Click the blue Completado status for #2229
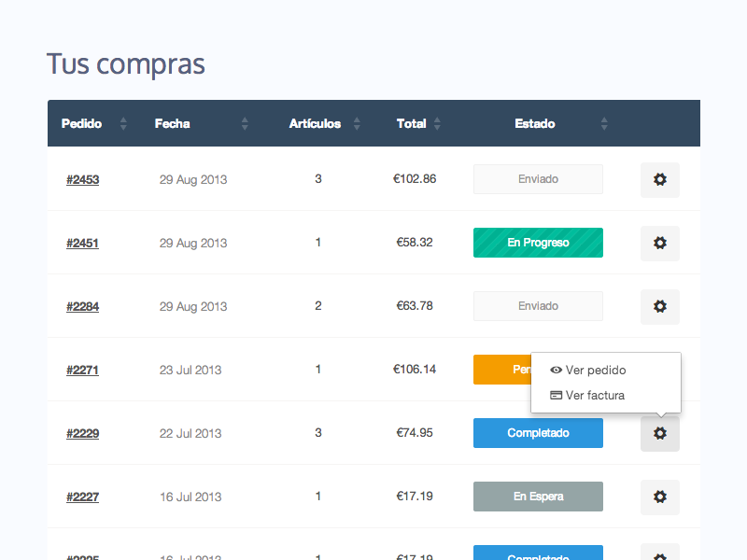This screenshot has height=560, width=747. click(538, 433)
